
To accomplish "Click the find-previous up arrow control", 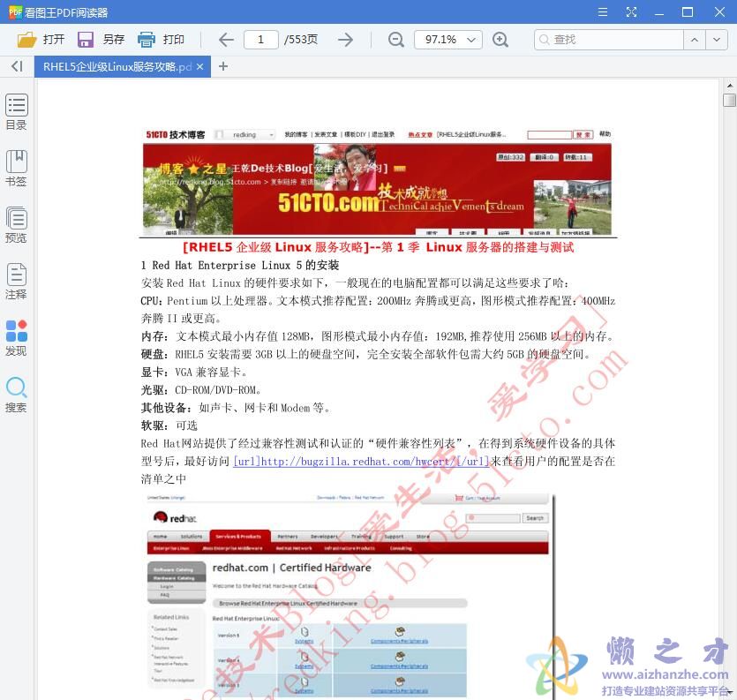I will (696, 40).
